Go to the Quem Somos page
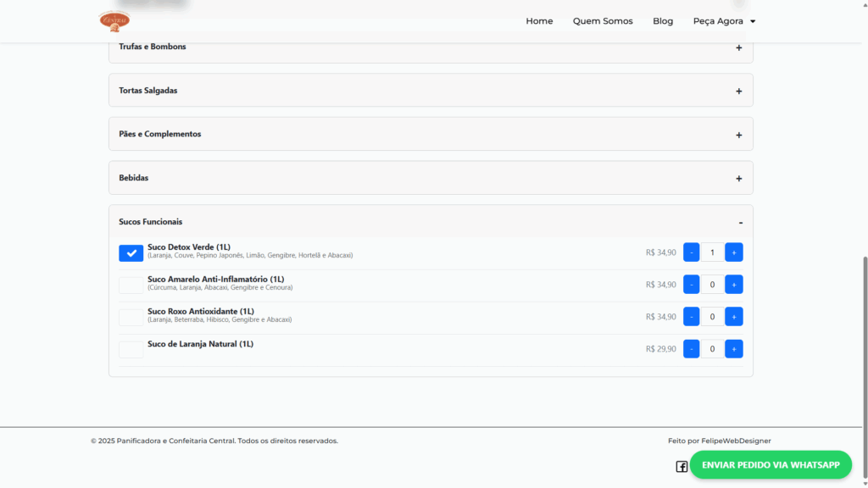The image size is (868, 488). pos(603,21)
